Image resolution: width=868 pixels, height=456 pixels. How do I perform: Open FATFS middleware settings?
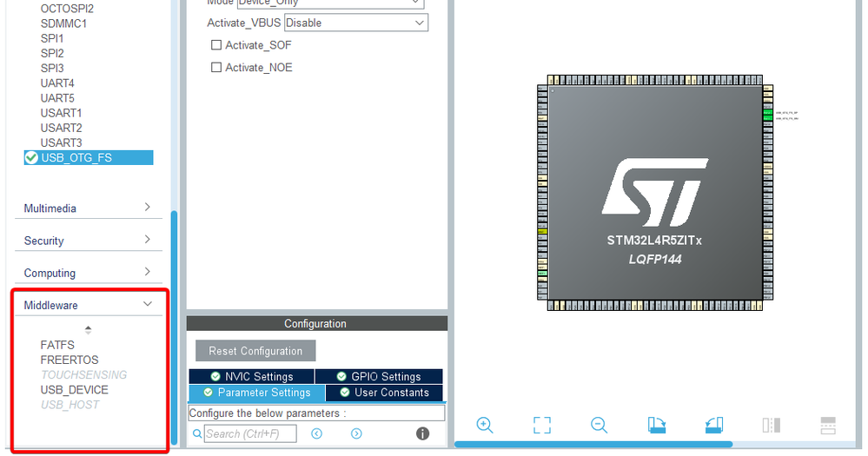57,345
